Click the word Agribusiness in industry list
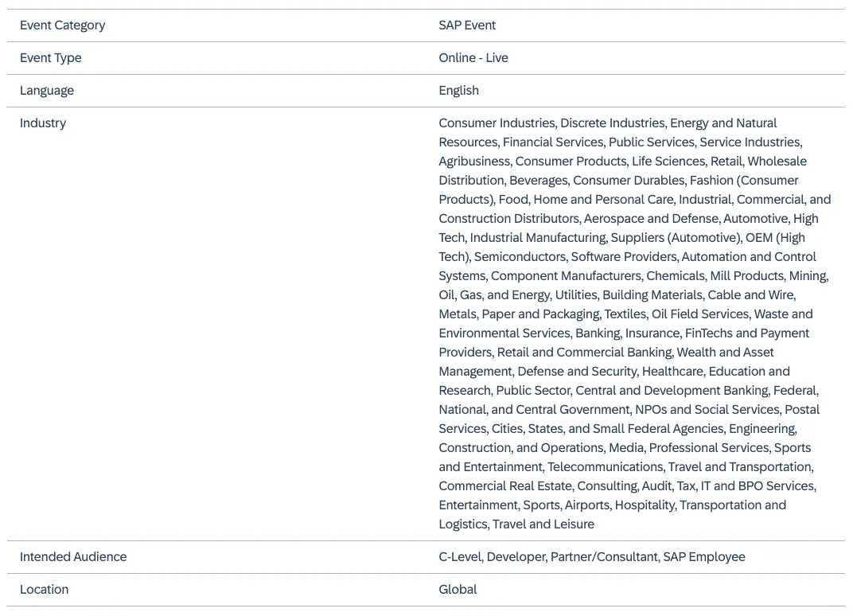 (x=474, y=162)
